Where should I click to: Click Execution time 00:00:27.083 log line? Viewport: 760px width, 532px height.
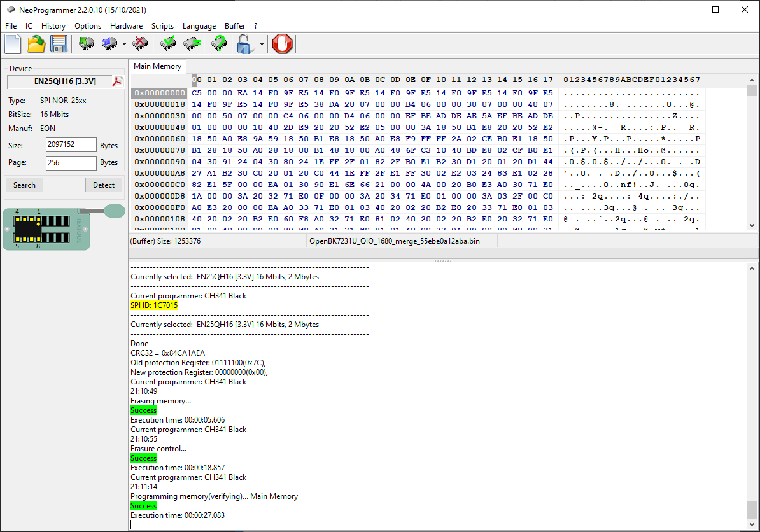tap(178, 515)
